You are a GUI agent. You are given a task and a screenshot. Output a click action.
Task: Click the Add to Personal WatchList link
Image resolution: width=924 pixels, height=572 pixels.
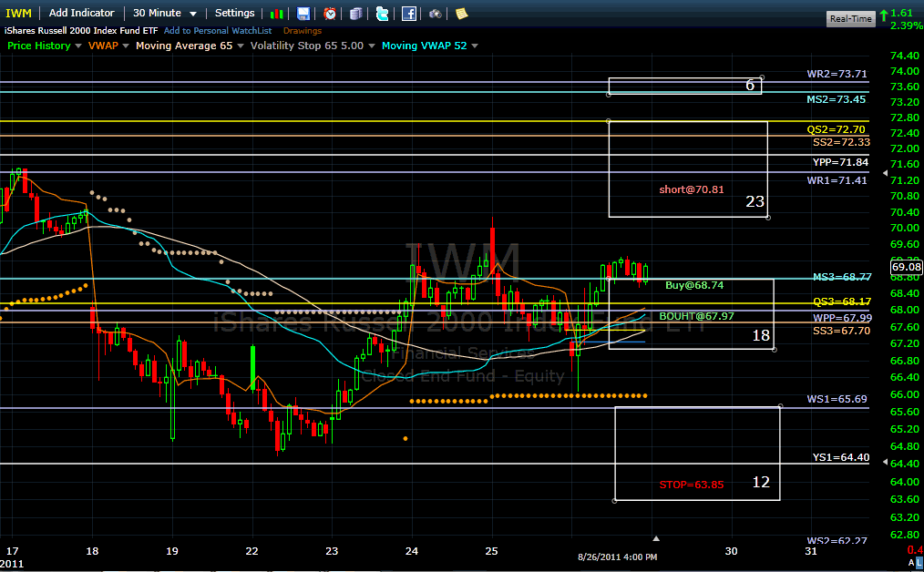218,31
